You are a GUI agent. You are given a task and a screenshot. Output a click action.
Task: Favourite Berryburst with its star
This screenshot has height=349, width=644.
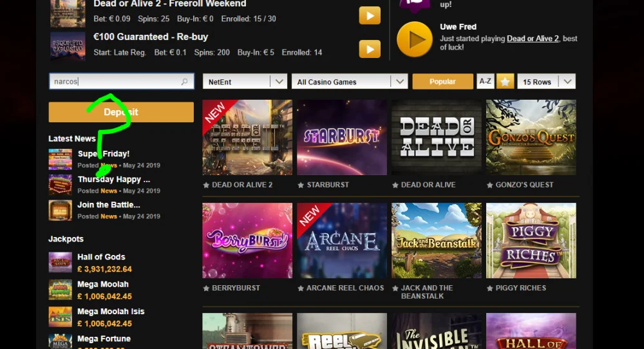point(206,288)
